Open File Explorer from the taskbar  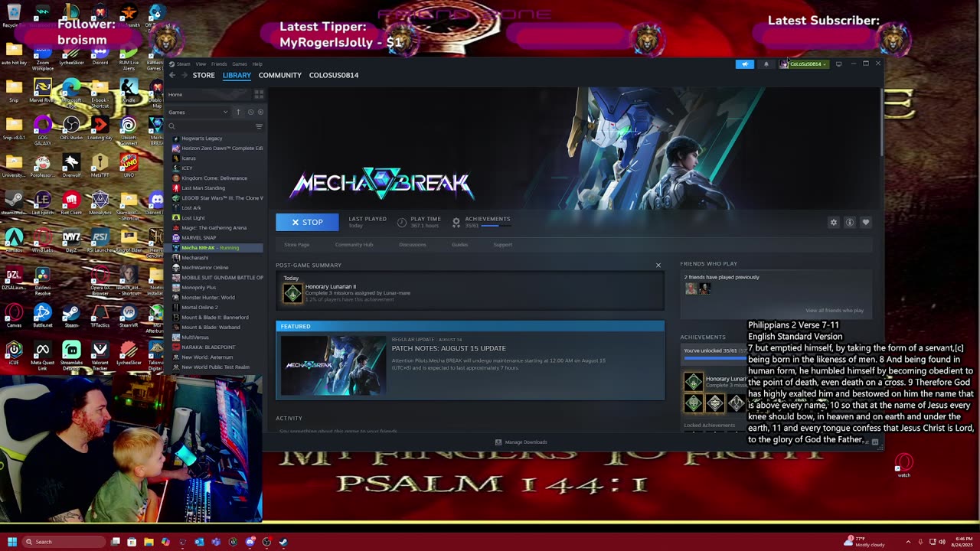[x=149, y=542]
